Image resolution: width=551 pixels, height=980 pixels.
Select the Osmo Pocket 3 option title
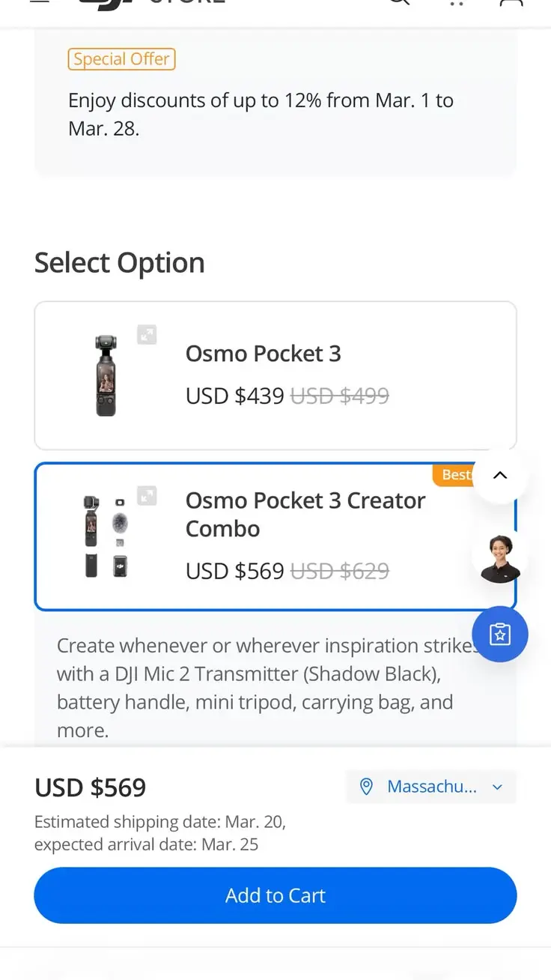click(264, 354)
